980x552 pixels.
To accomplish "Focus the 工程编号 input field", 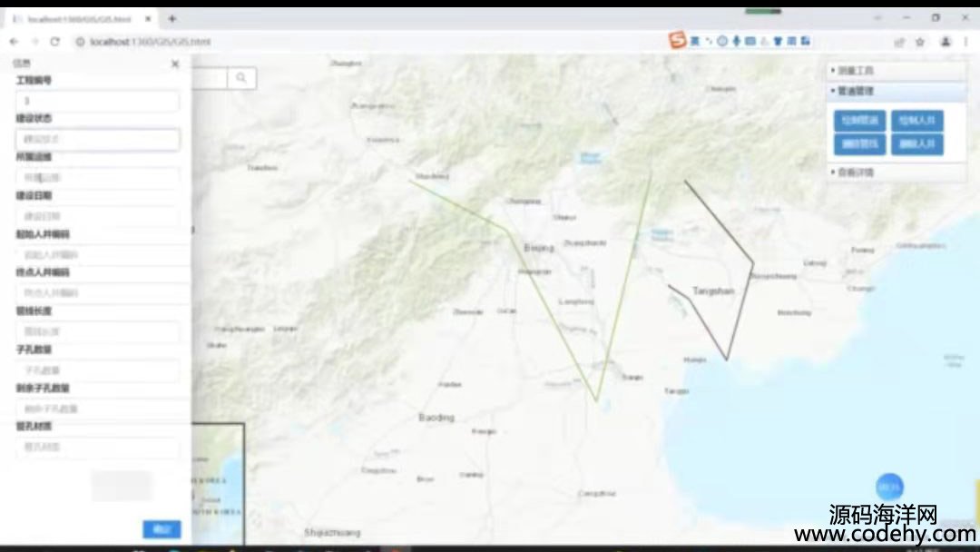I will [97, 101].
